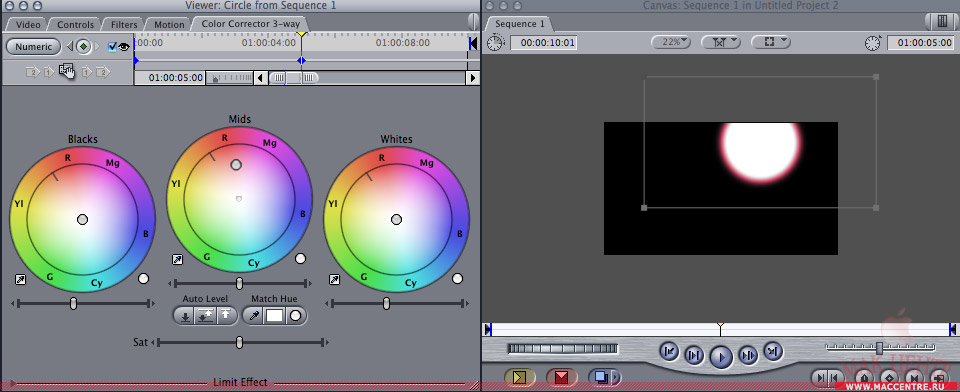
Task: Reset the Blacks color wheel
Action: [143, 279]
